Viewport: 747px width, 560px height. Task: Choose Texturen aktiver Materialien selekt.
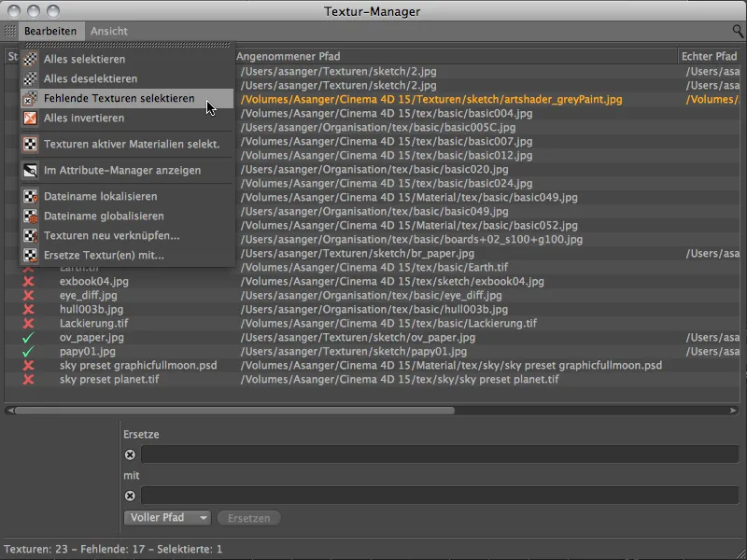click(127, 145)
